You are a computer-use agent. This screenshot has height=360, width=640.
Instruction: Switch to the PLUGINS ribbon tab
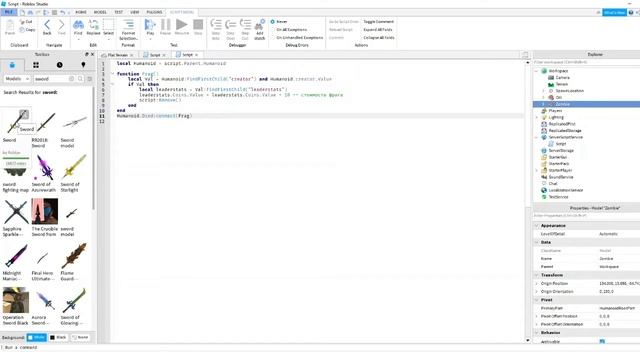[x=154, y=12]
